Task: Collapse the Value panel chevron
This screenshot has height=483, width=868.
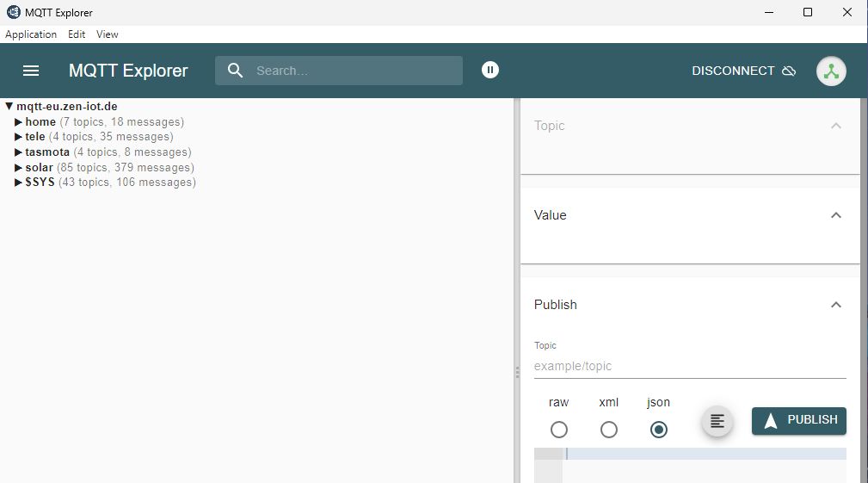Action: pyautogui.click(x=835, y=215)
